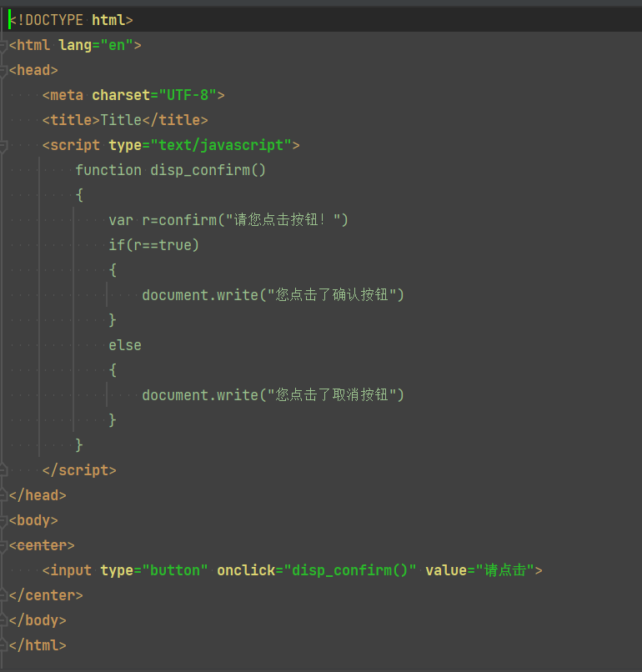
Task: Click document.write line with 取消按钮
Action: coord(273,395)
